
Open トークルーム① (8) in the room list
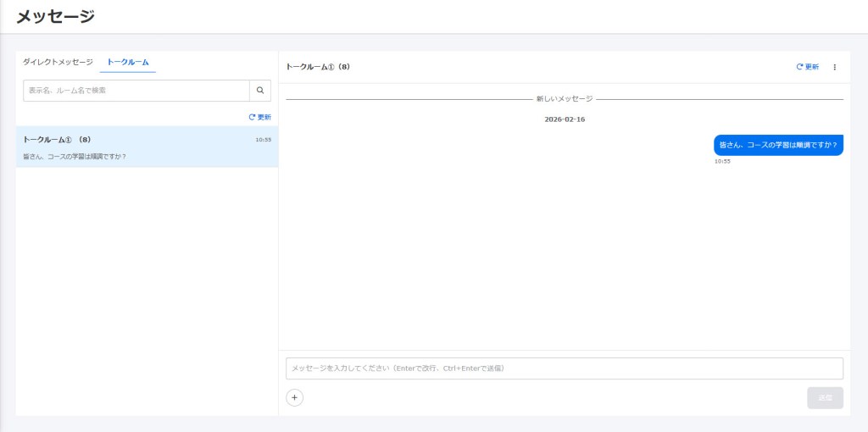coord(147,147)
